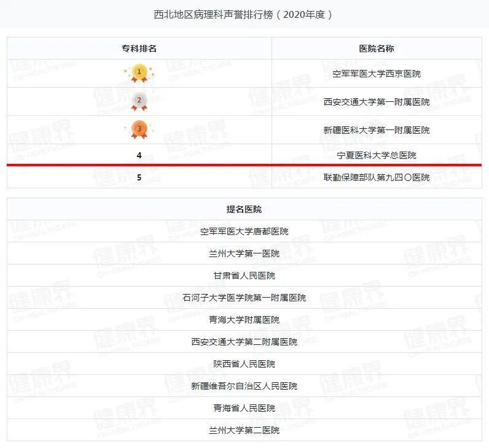Click the rank number 4 cell
The width and height of the screenshot is (489, 448).
click(139, 155)
